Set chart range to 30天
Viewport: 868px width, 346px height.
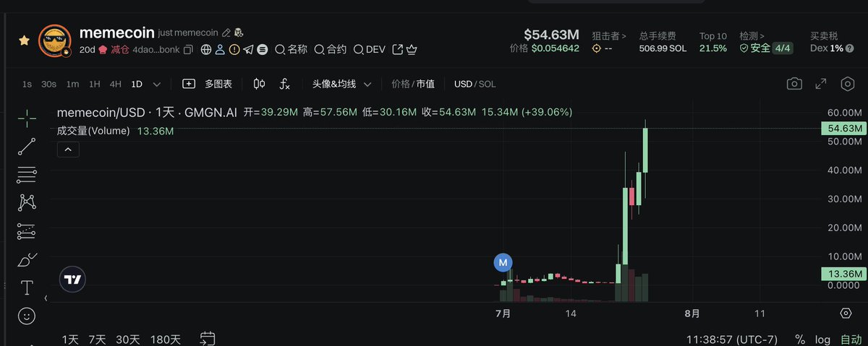point(128,339)
